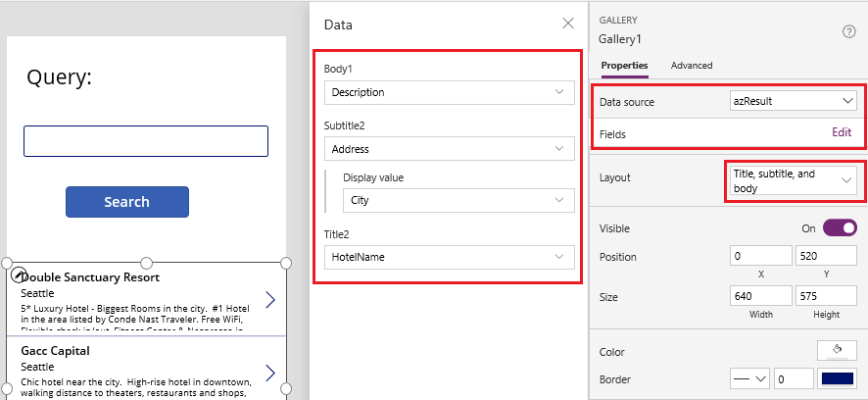Select the Properties tab

point(624,66)
